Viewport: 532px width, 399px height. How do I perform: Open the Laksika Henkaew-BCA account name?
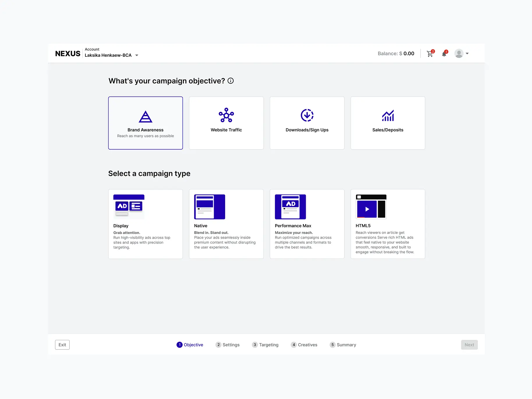click(x=108, y=55)
